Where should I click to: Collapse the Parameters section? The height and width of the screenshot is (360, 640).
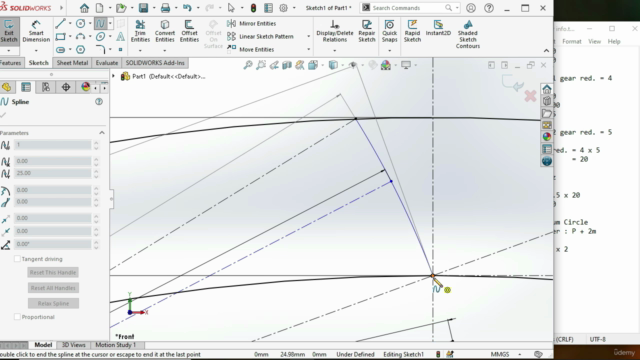(x=102, y=133)
